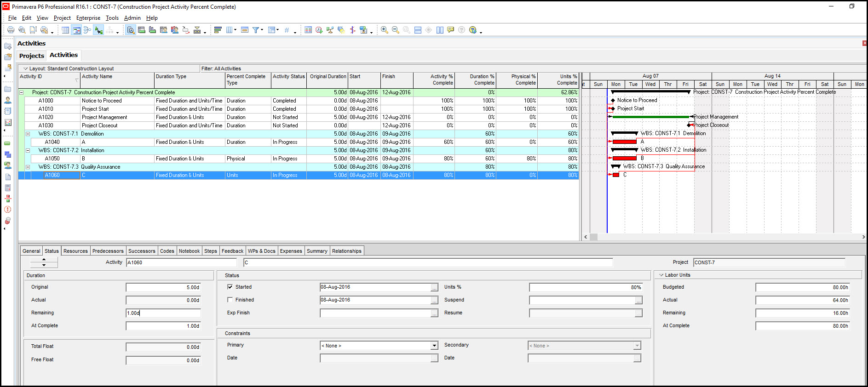Select the red Gantt bar for activity A

624,142
